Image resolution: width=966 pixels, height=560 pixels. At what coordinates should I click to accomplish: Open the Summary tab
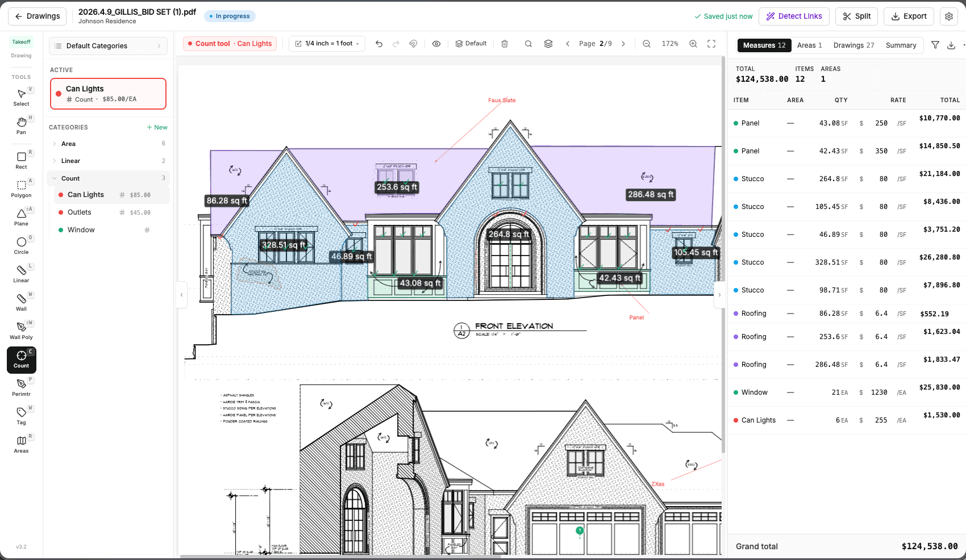coord(901,45)
